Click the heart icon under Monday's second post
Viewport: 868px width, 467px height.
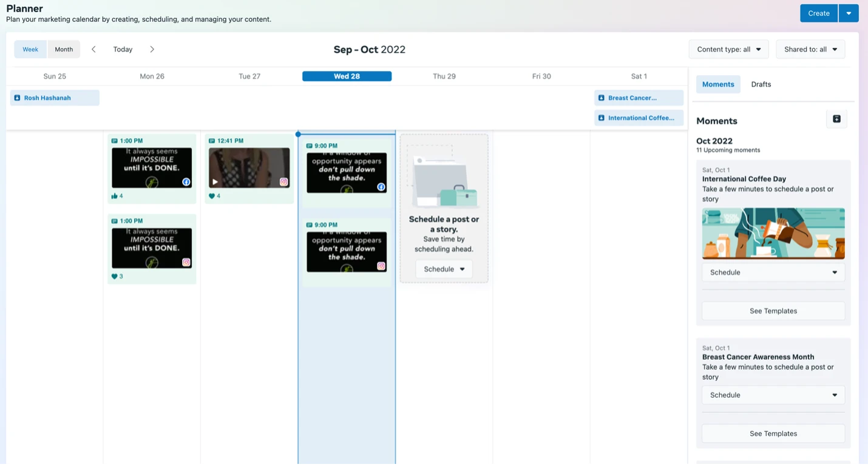point(114,277)
